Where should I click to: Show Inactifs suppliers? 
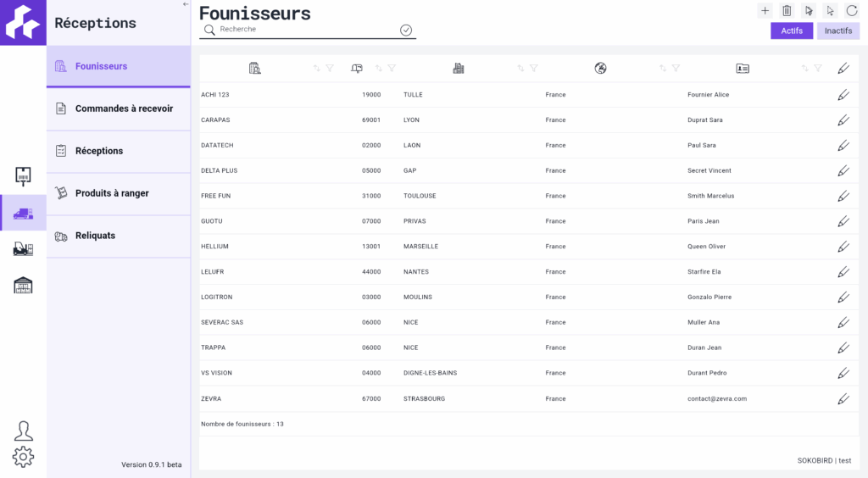point(838,31)
